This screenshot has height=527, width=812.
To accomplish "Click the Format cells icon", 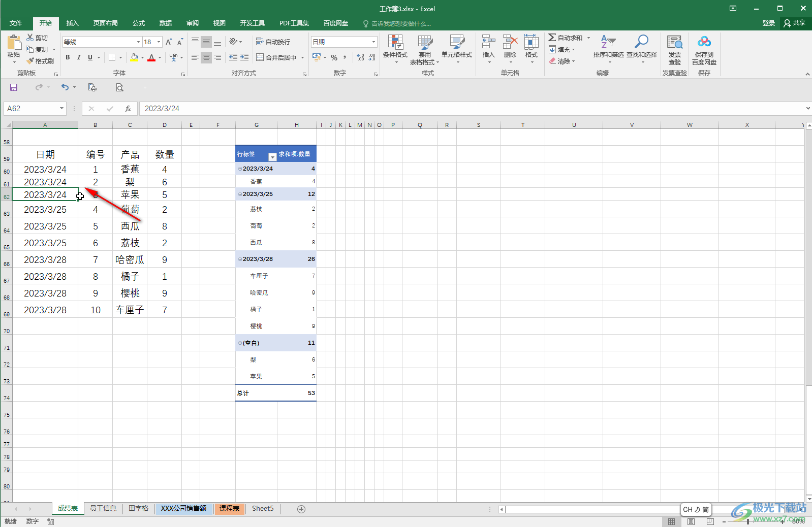I will (532, 42).
